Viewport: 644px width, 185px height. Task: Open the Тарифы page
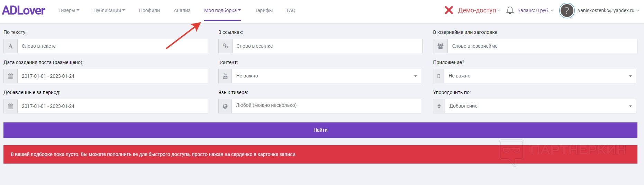[x=264, y=10]
